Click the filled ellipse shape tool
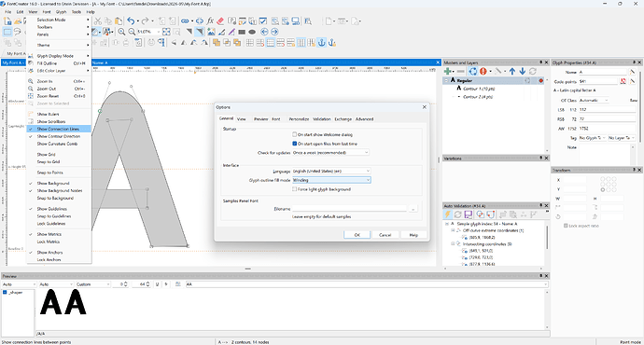The width and height of the screenshot is (644, 345). (252, 32)
